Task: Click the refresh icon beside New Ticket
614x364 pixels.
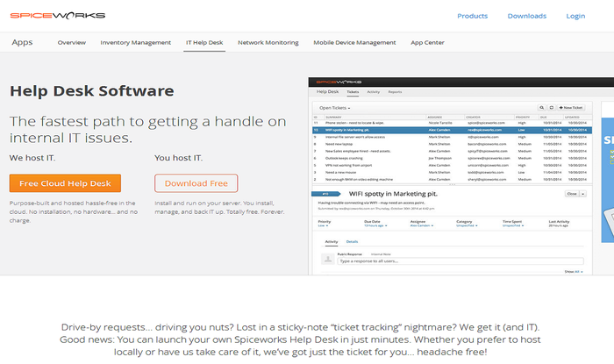Action: (553, 106)
